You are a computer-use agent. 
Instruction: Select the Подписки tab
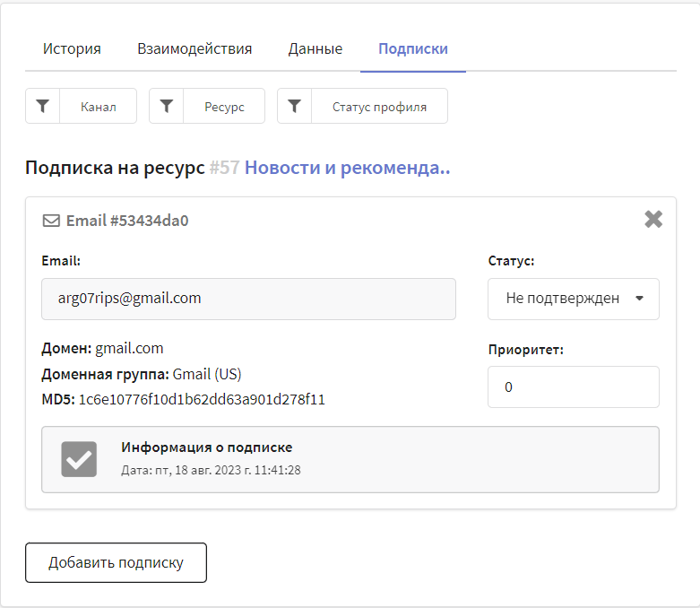[413, 48]
